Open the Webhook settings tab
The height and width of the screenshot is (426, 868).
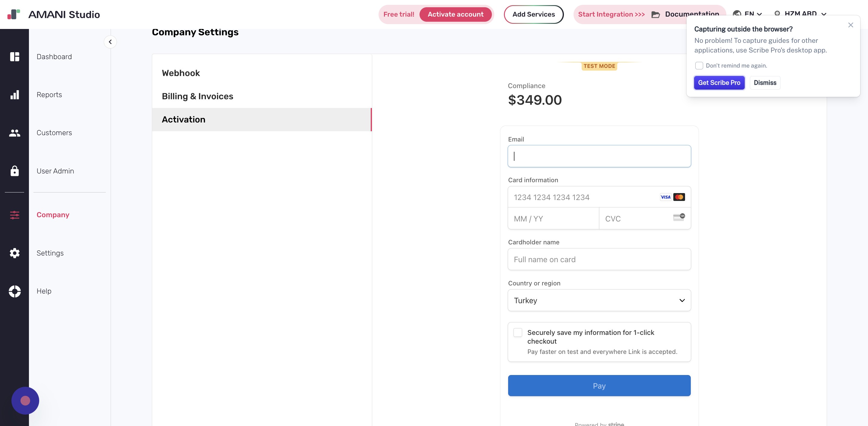[181, 73]
